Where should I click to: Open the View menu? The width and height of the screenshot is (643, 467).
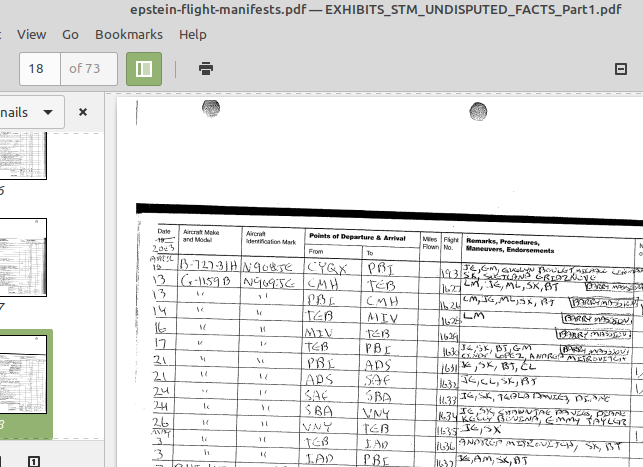tap(32, 34)
